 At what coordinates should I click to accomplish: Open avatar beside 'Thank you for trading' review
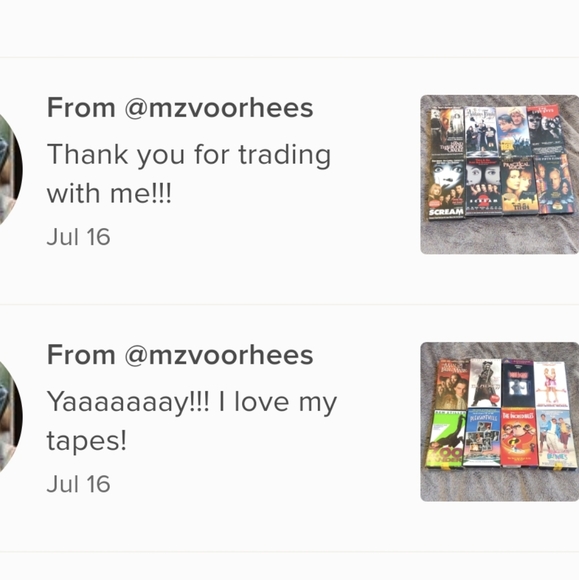click(x=9, y=170)
